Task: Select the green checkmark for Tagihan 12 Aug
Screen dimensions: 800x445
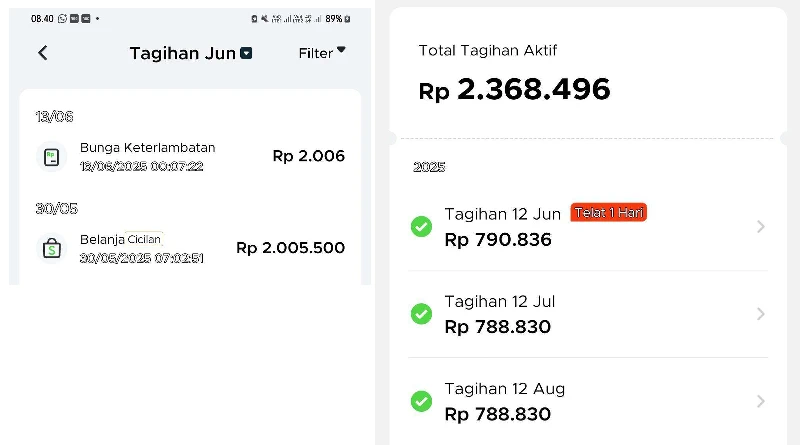Action: coord(421,401)
